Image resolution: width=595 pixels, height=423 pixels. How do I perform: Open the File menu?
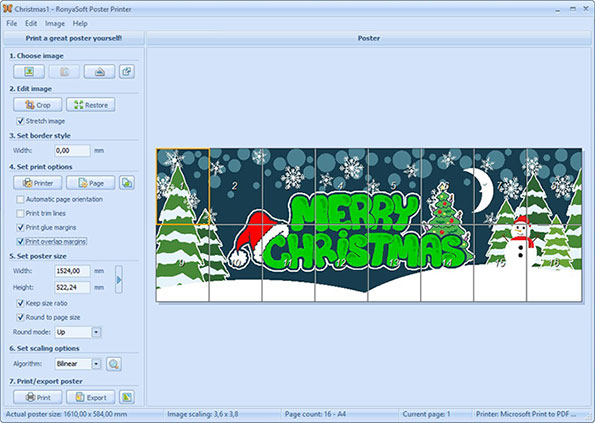pyautogui.click(x=12, y=24)
